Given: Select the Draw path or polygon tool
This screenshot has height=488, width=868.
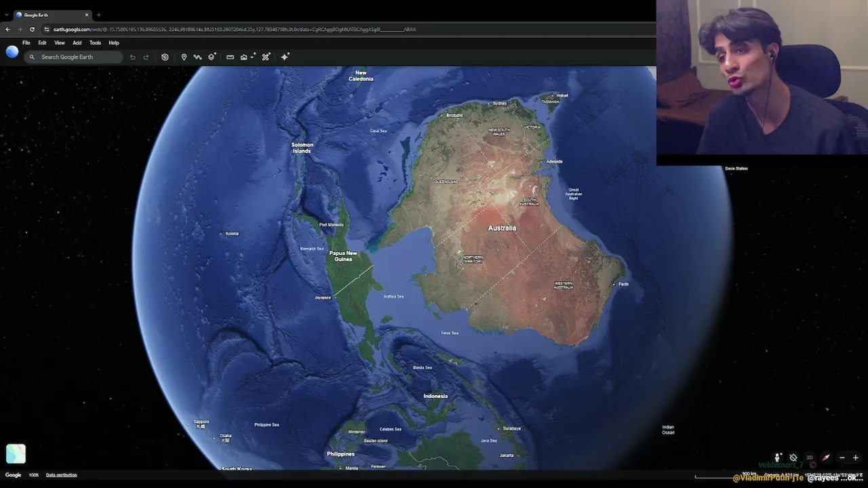Looking at the screenshot, I should point(197,57).
